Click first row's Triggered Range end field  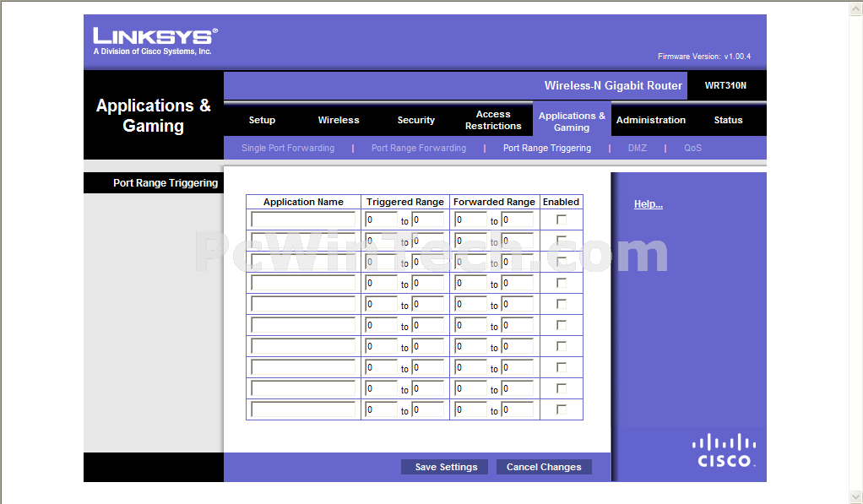[427, 219]
